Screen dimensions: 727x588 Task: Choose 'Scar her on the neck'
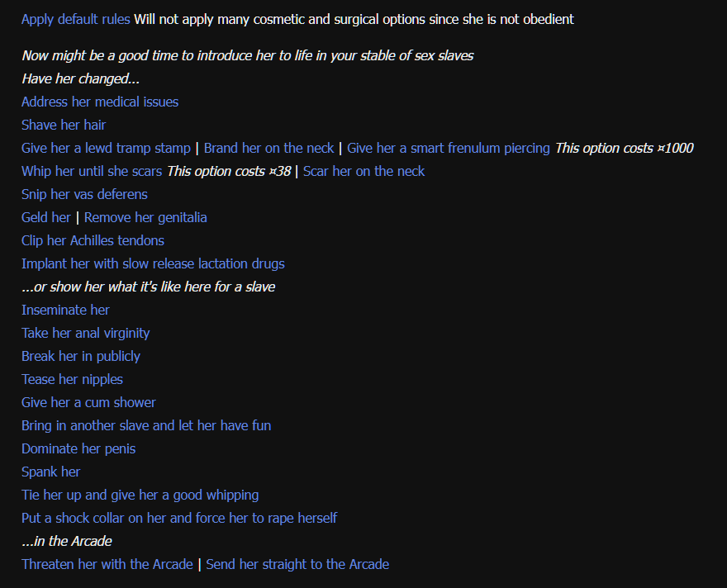363,171
